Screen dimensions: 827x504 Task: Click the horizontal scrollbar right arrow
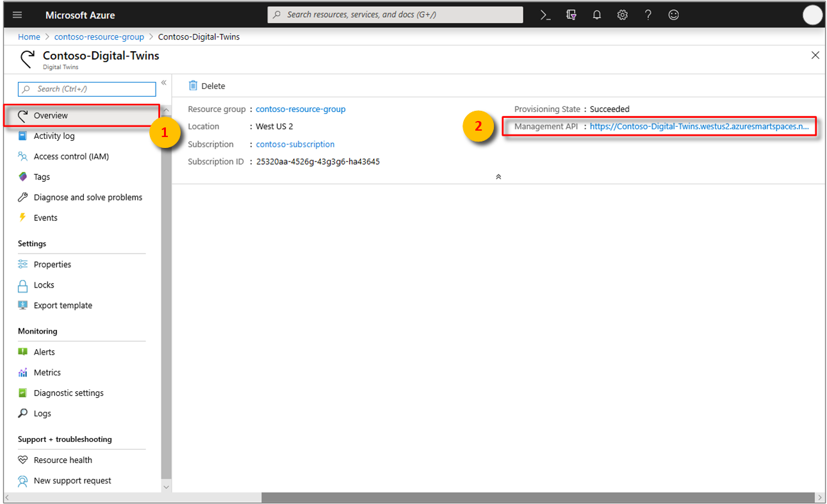819,498
